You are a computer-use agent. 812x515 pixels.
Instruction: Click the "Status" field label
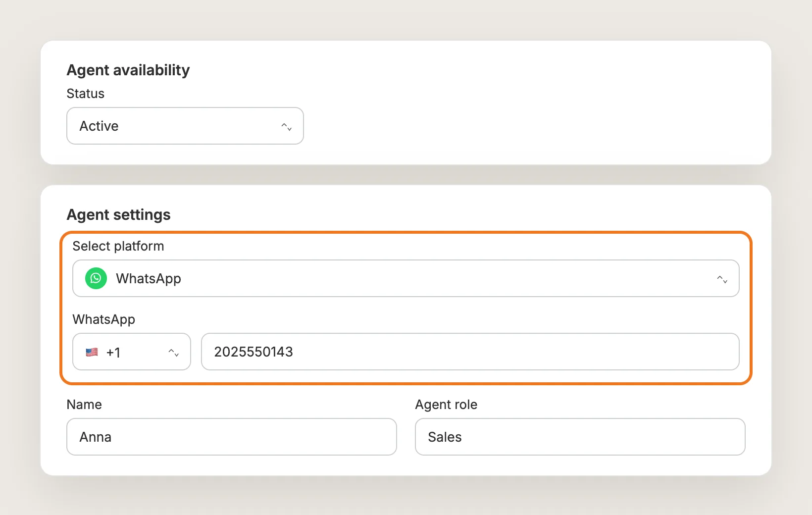pos(86,94)
